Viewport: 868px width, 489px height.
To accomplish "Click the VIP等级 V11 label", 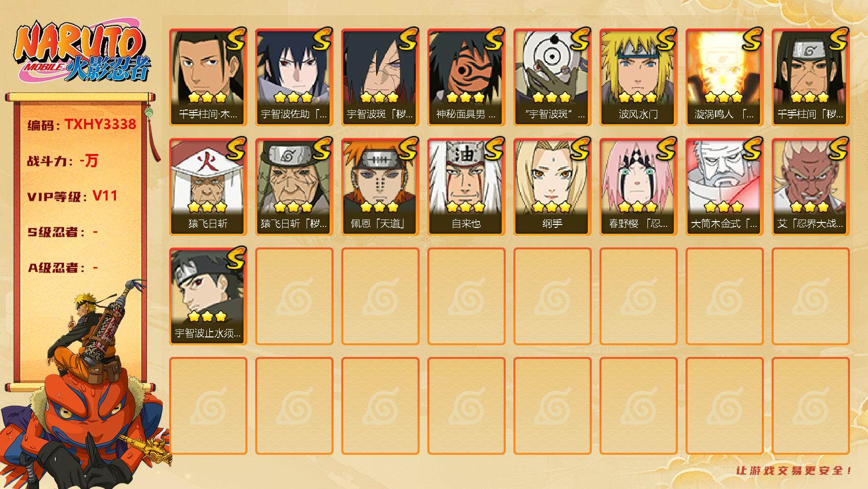I will 72,196.
